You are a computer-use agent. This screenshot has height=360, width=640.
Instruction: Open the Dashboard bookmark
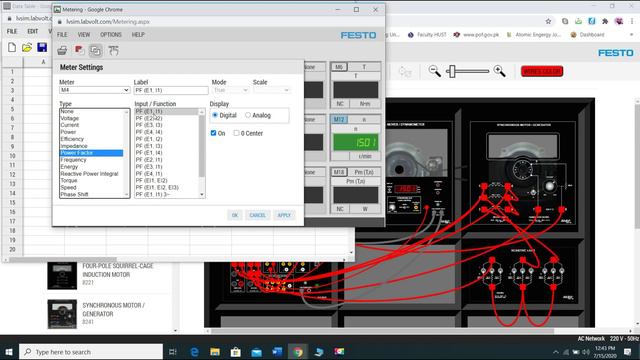pos(587,35)
